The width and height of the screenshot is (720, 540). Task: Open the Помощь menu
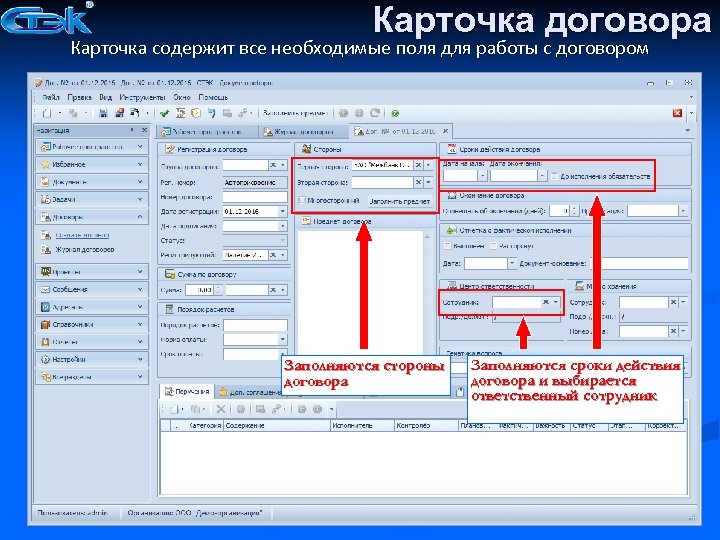[213, 97]
